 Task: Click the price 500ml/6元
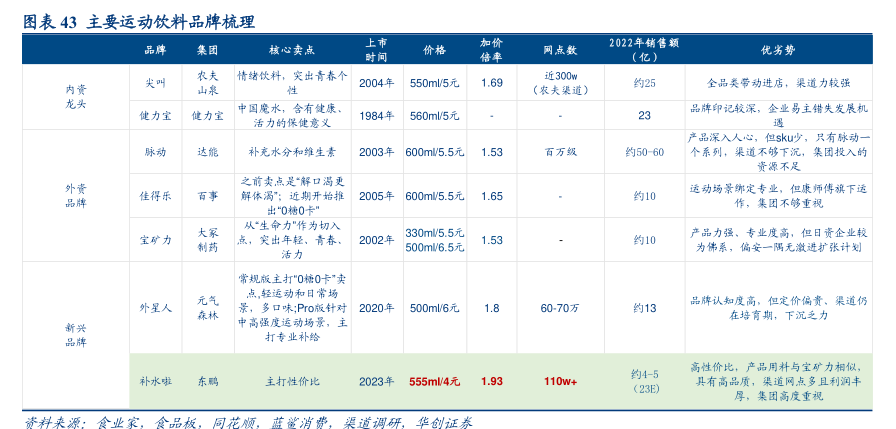click(x=434, y=308)
